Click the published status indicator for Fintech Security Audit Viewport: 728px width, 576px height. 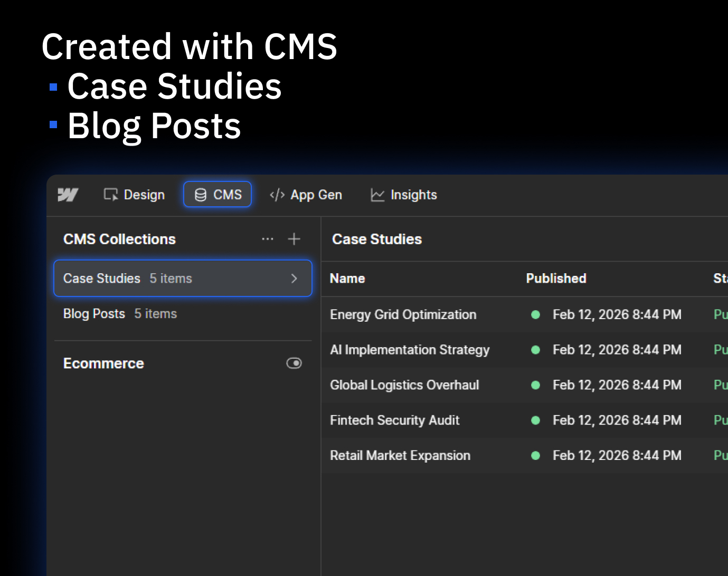[535, 420]
